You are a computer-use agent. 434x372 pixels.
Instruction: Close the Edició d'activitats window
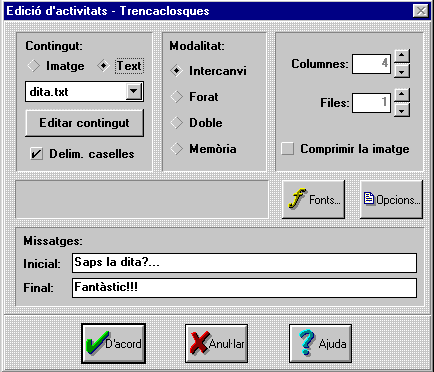tap(421, 11)
